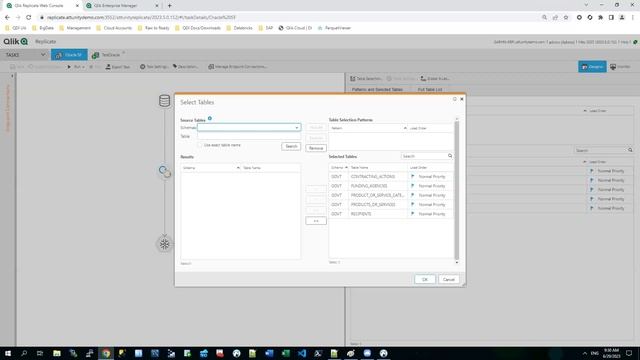The height and width of the screenshot is (360, 640).
Task: Sort Selected Tables by Schema column
Action: [339, 167]
